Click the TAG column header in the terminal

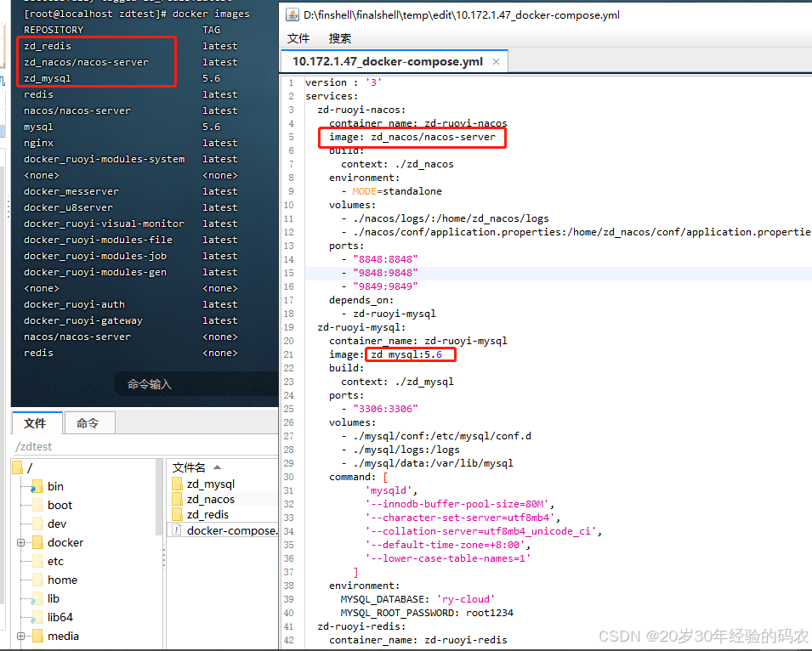pos(211,30)
